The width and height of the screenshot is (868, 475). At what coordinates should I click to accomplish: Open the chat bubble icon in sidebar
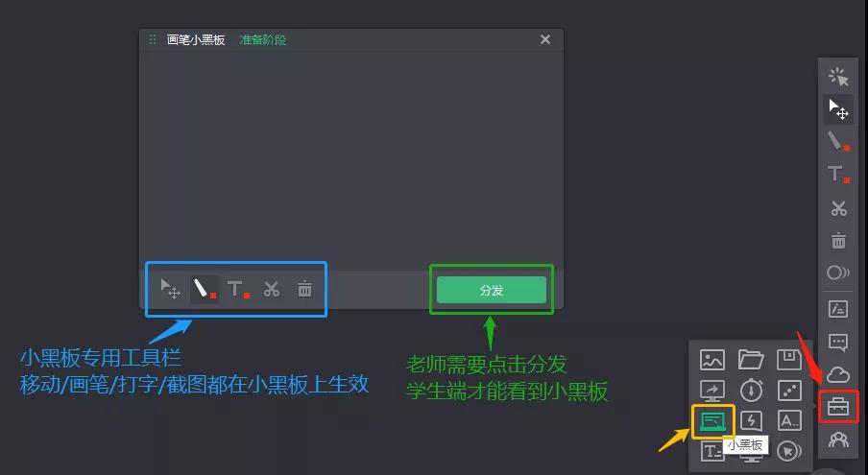tap(838, 343)
